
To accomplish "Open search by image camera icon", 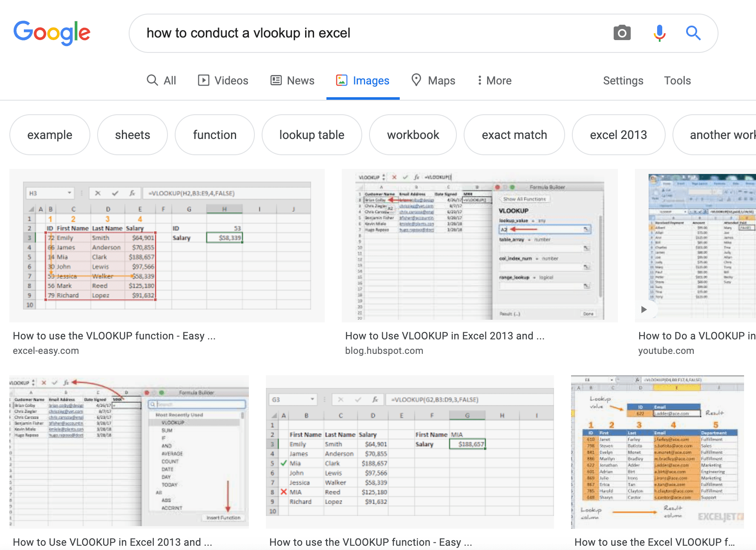I will tap(622, 33).
